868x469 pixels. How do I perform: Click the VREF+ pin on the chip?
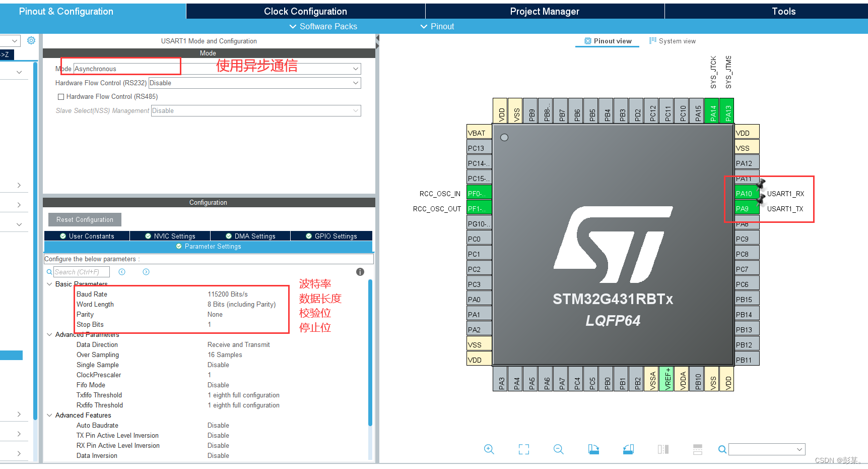(667, 379)
